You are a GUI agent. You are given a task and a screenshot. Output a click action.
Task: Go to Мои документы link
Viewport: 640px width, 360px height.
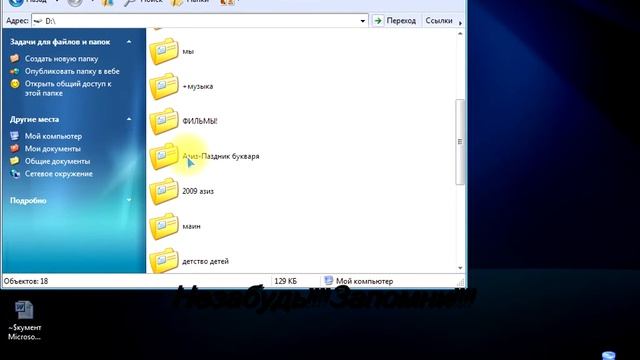[x=53, y=149]
